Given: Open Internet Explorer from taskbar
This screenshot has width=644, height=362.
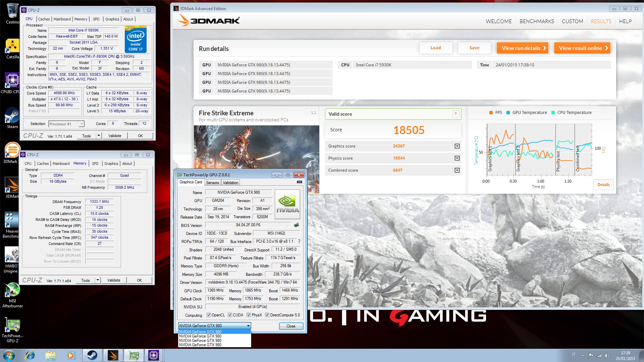Looking at the screenshot, I should pyautogui.click(x=30, y=355).
